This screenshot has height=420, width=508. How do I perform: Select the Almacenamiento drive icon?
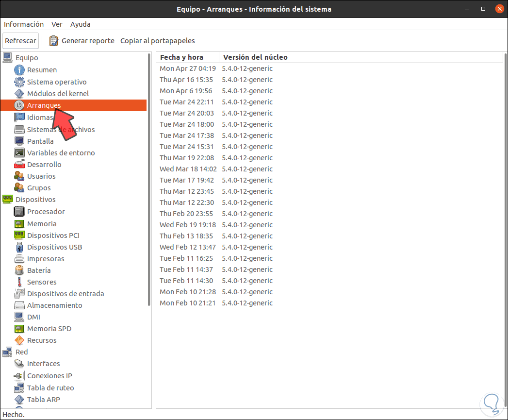[19, 305]
